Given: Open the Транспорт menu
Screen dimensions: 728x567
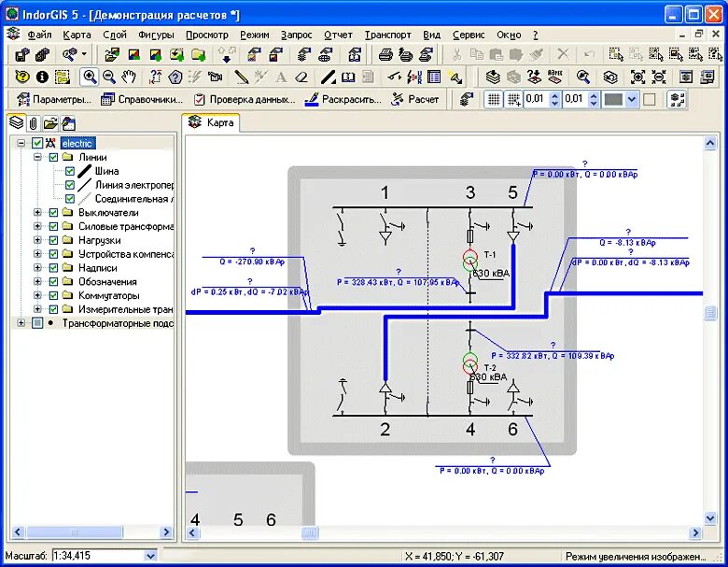Looking at the screenshot, I should [387, 35].
